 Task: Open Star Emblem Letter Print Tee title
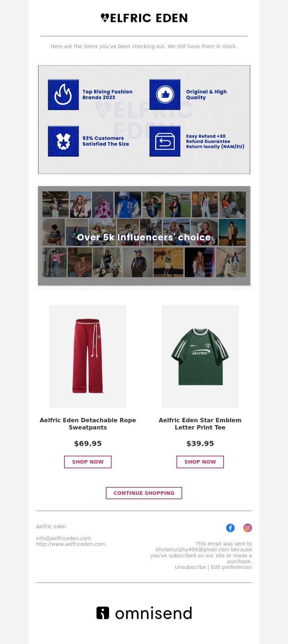point(200,424)
